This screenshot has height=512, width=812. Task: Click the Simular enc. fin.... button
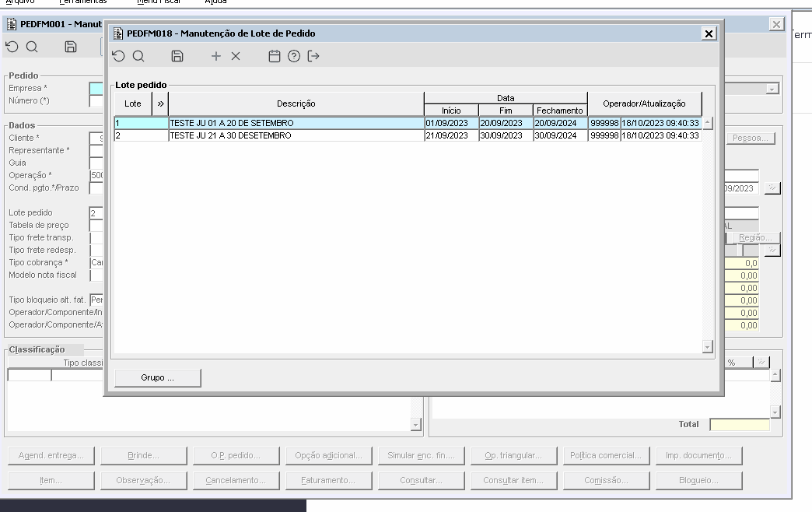[x=421, y=455]
